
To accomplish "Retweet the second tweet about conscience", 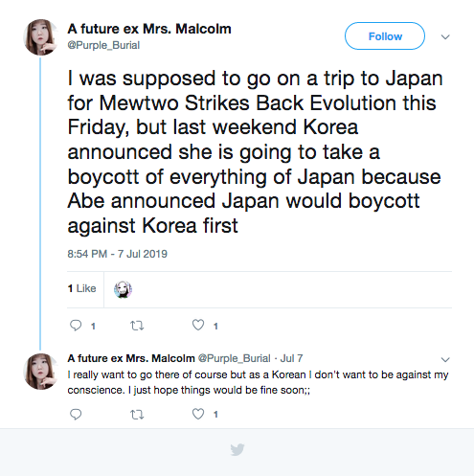I will tap(137, 415).
